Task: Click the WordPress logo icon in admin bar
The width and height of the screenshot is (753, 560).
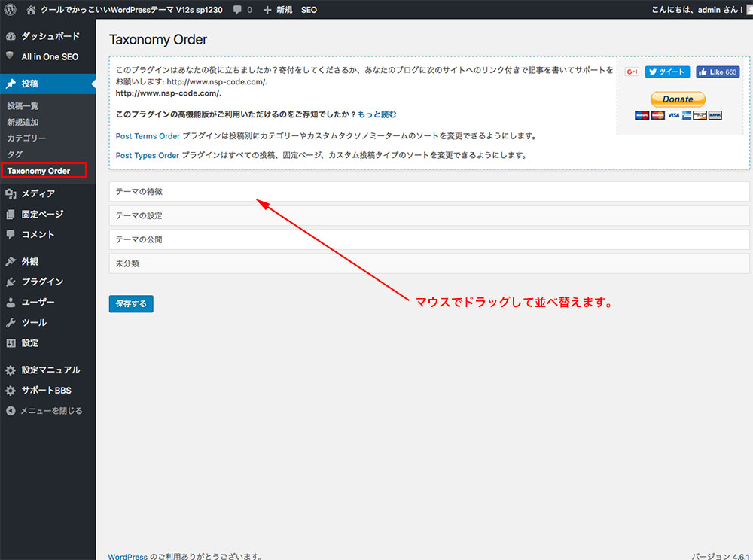Action: (x=10, y=10)
